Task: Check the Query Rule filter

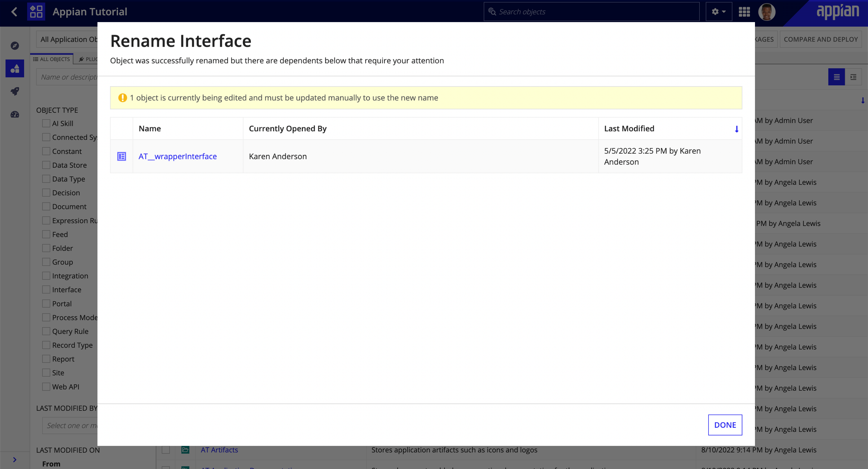Action: pos(46,331)
